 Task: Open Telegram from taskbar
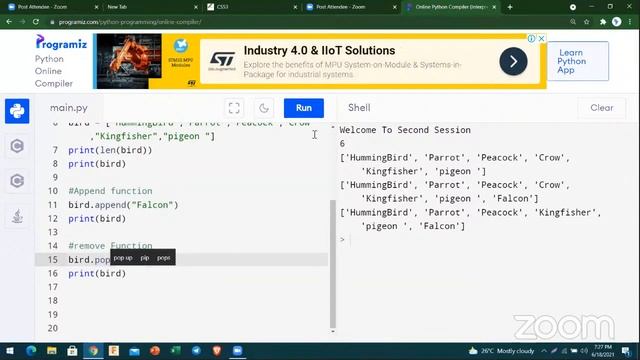196,351
